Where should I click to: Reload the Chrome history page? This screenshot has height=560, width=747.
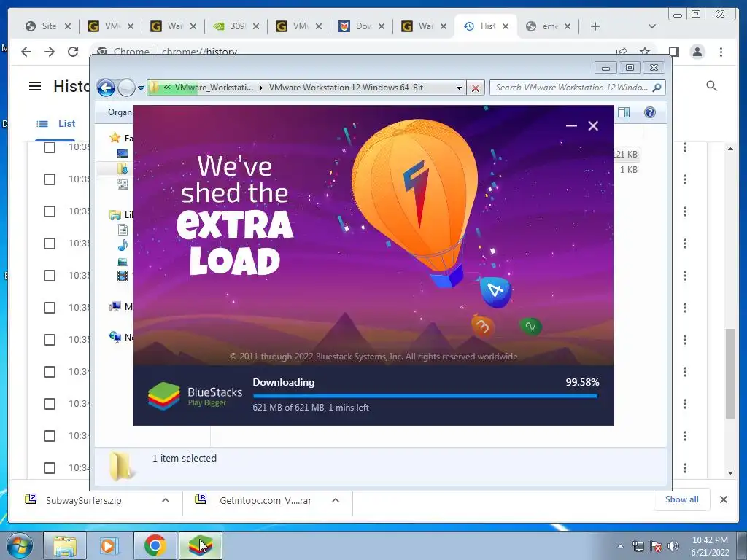tap(73, 52)
